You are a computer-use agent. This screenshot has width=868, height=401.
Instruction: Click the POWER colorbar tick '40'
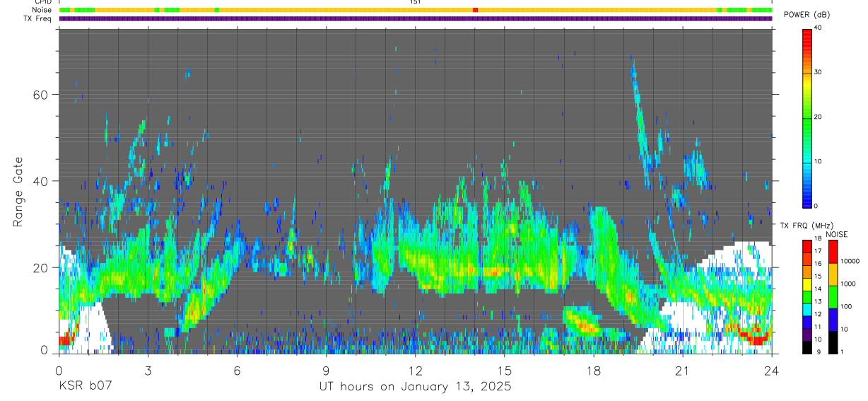coord(819,28)
